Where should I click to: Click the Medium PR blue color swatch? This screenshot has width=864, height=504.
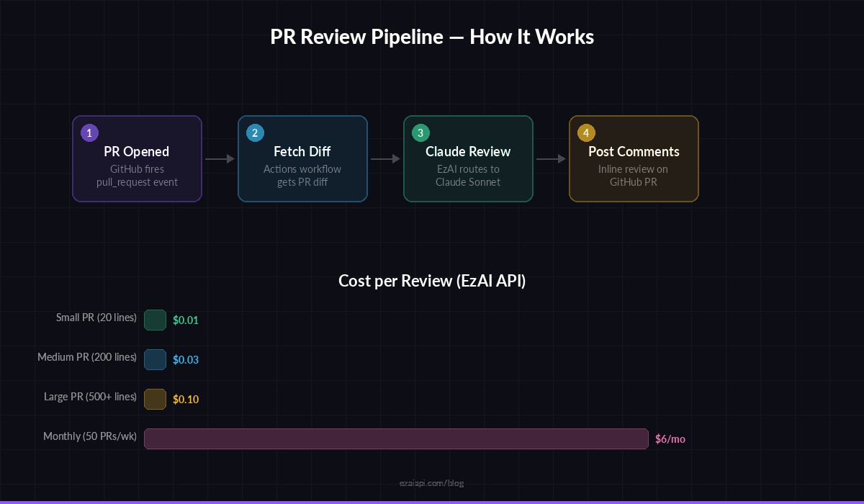pyautogui.click(x=156, y=359)
